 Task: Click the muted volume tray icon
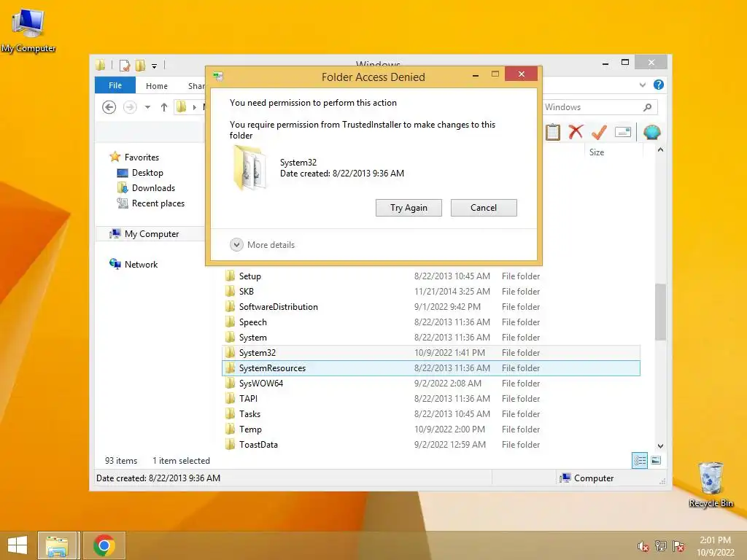643,546
